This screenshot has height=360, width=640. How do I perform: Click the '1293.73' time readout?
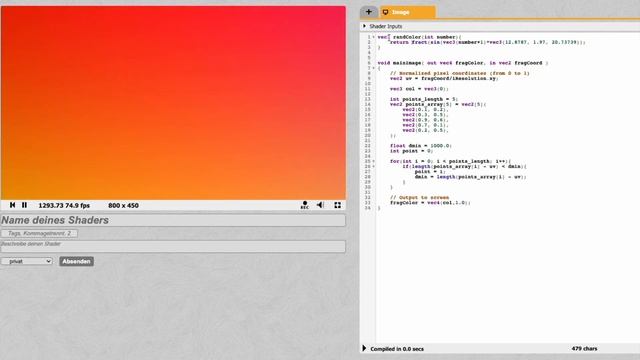coord(50,205)
